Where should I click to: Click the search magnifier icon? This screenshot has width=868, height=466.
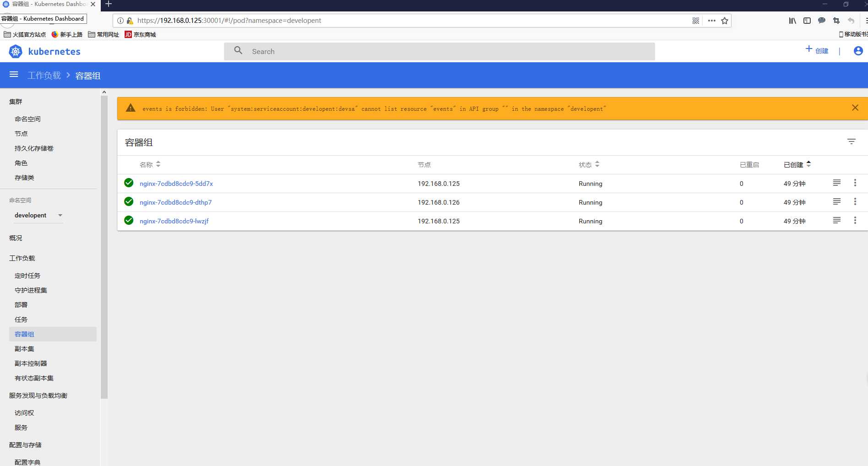pos(238,50)
